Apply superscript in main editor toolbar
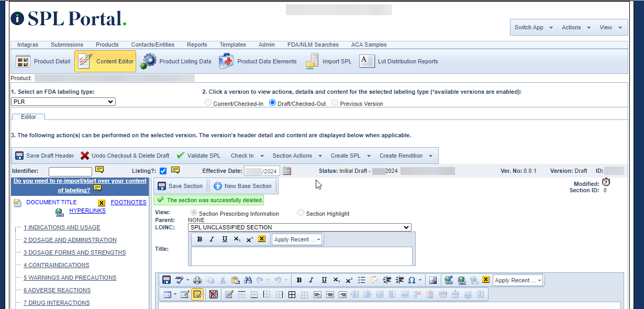The width and height of the screenshot is (644, 309). 349,280
